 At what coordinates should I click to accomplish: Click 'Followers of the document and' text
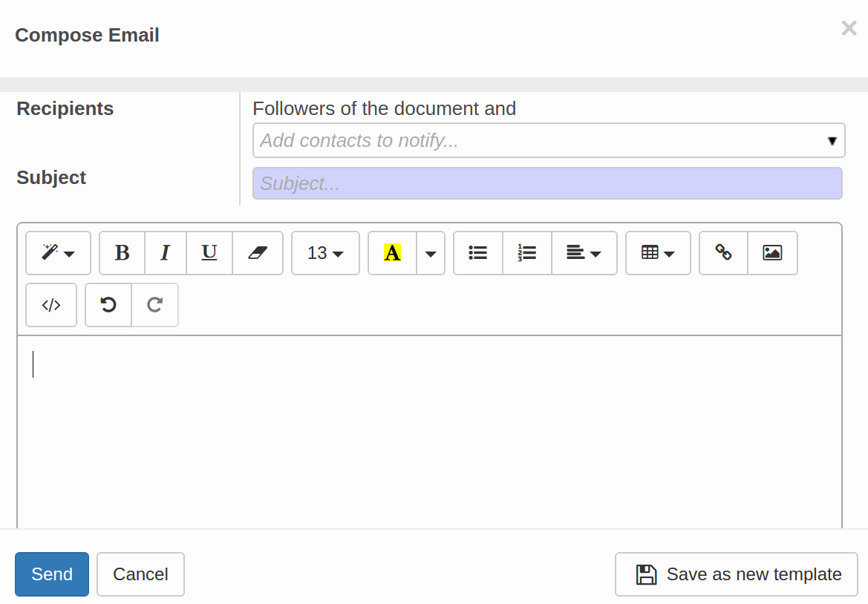(x=384, y=108)
